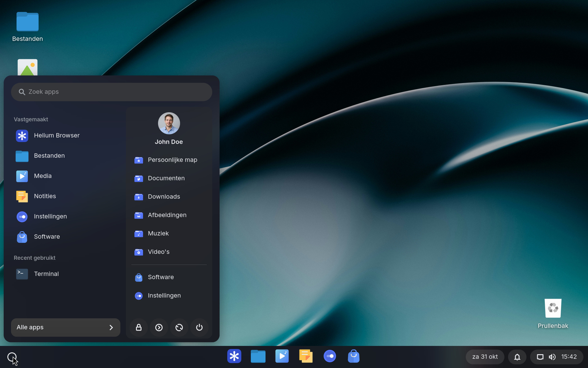Select the Prullenbak desktop icon
Screen dimensions: 588x368
[x=553, y=313]
